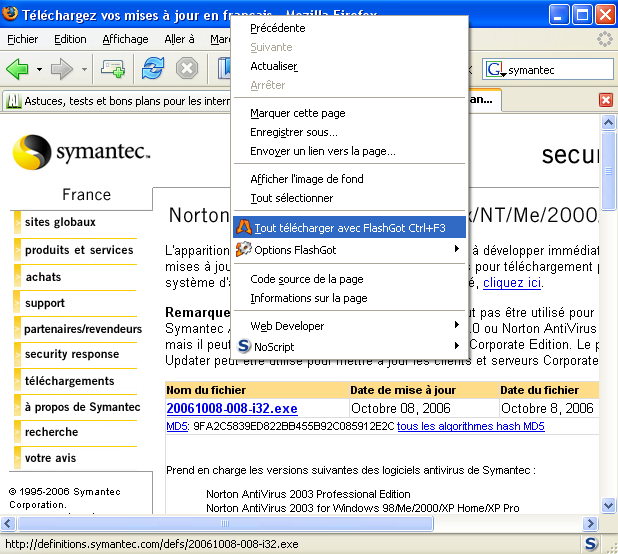Click the blue Reload arrows icon
This screenshot has width=618, height=554.
pos(153,69)
